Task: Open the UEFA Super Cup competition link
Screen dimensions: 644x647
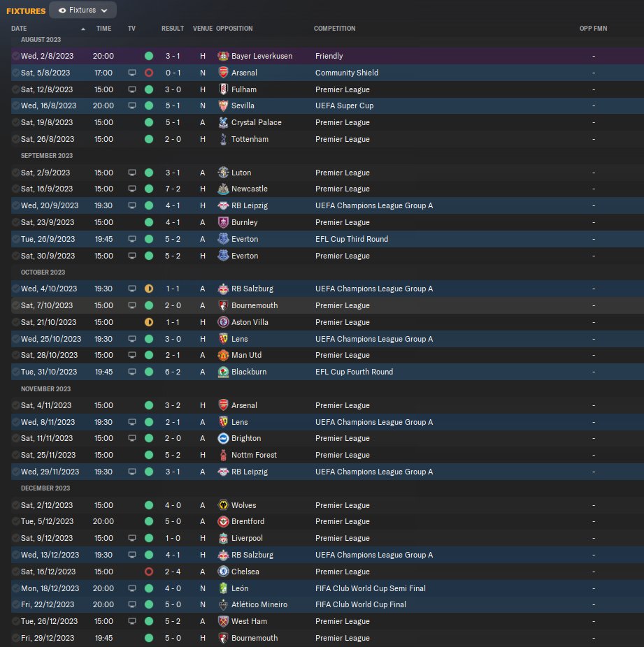Action: 344,106
